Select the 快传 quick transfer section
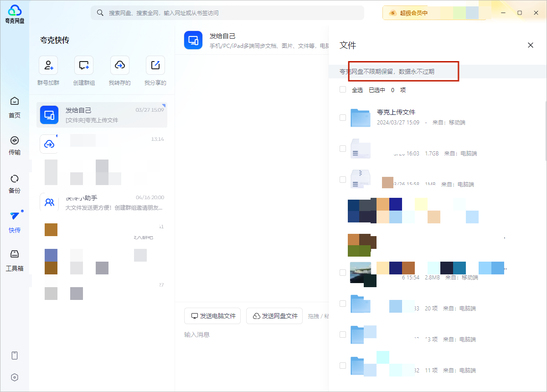The width and height of the screenshot is (547, 392). (x=15, y=222)
